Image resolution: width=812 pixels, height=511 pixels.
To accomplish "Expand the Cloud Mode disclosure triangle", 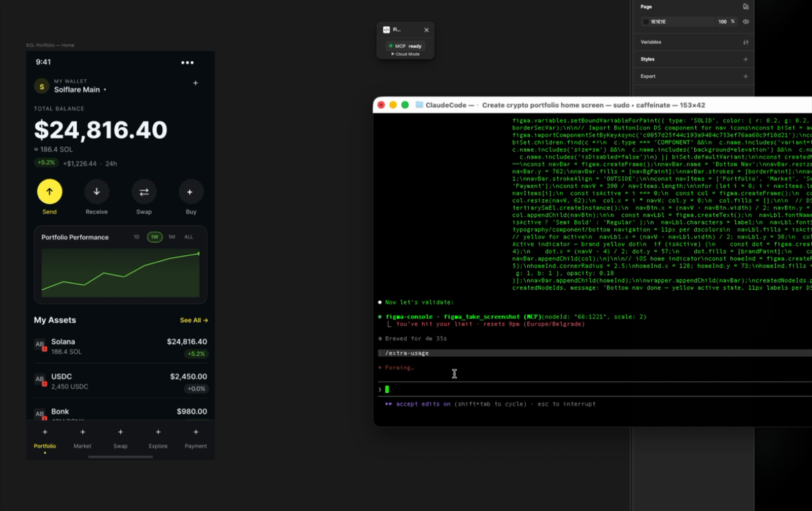I will point(393,54).
